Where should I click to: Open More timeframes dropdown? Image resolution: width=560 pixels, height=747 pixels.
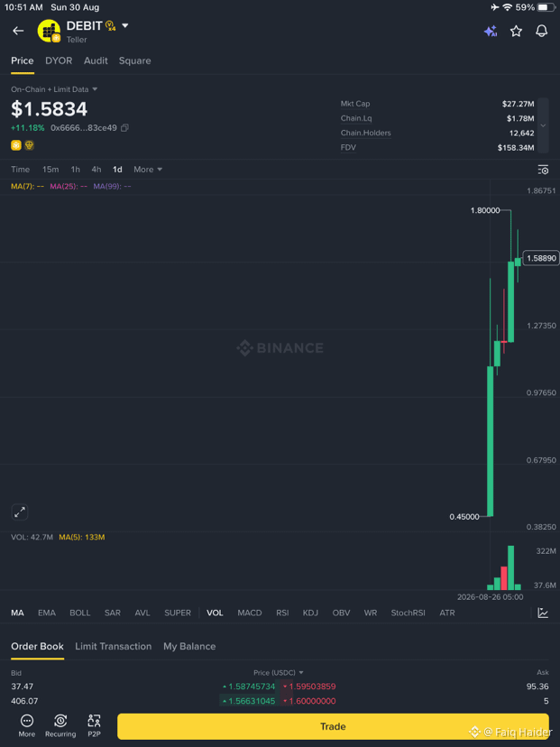click(x=148, y=170)
